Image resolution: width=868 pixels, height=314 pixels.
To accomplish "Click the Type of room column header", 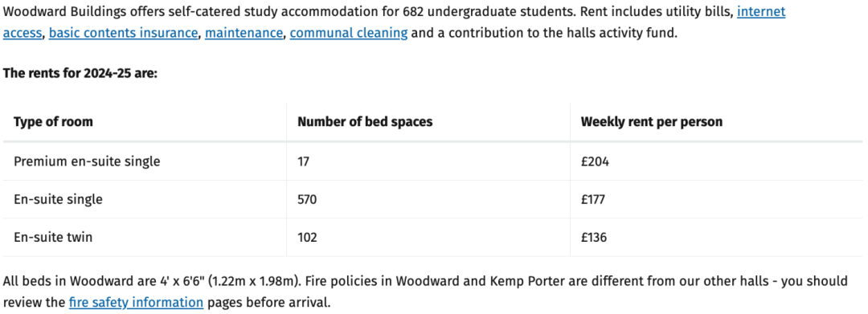I will [x=54, y=121].
